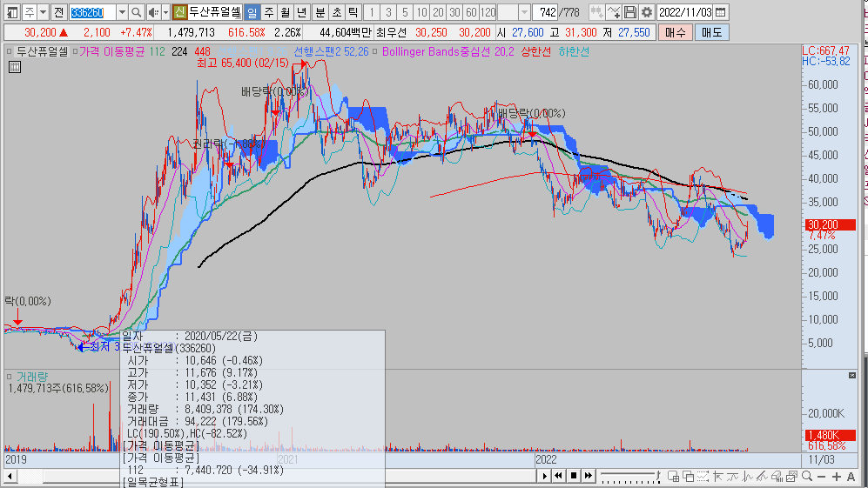Image resolution: width=868 pixels, height=488 pixels.
Task: Click the add indicator chart icon
Action: pyautogui.click(x=614, y=11)
